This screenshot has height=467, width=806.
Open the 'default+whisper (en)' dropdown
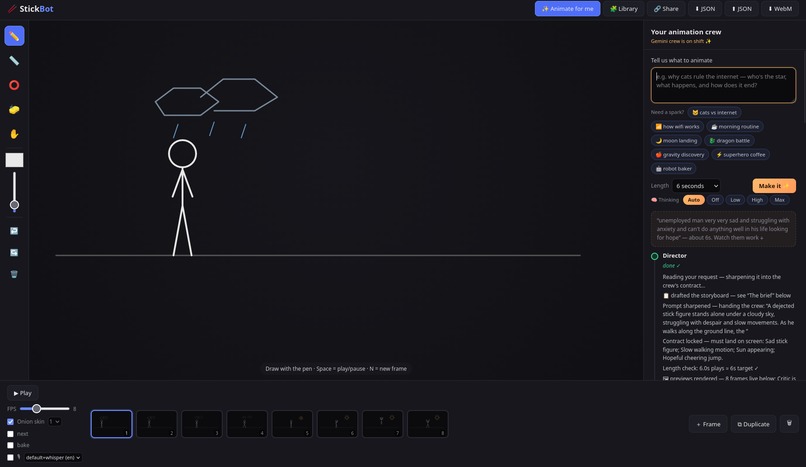click(x=53, y=457)
